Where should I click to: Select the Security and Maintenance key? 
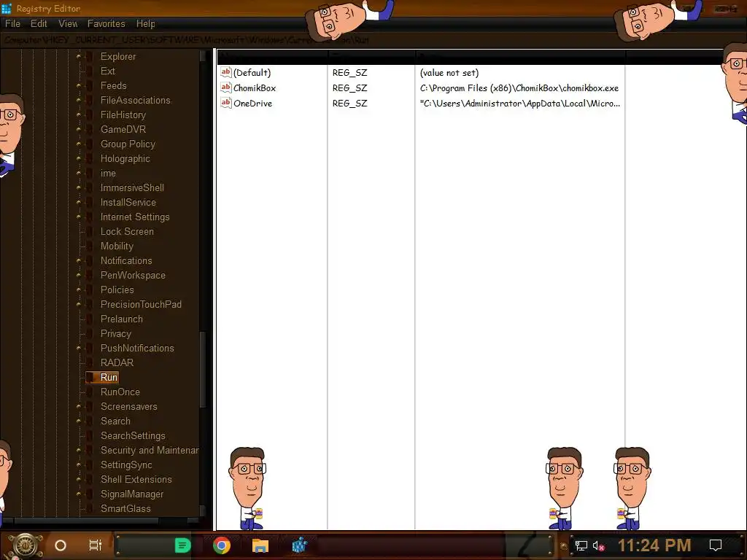click(149, 450)
